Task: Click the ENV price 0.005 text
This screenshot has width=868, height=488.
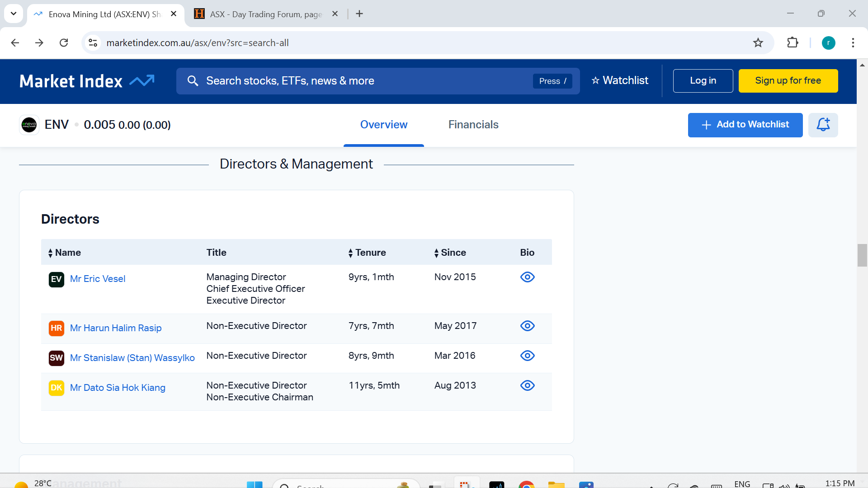Action: pos(99,125)
